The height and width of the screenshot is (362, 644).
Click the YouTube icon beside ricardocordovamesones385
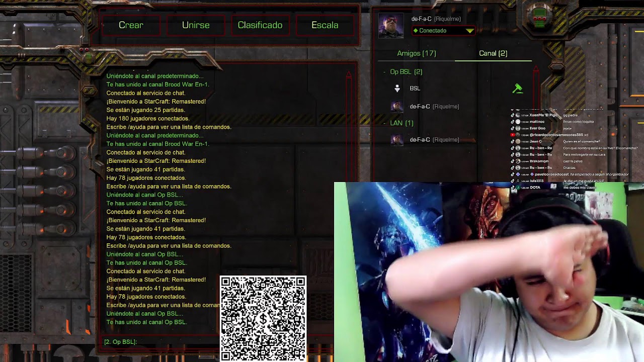pos(513,135)
